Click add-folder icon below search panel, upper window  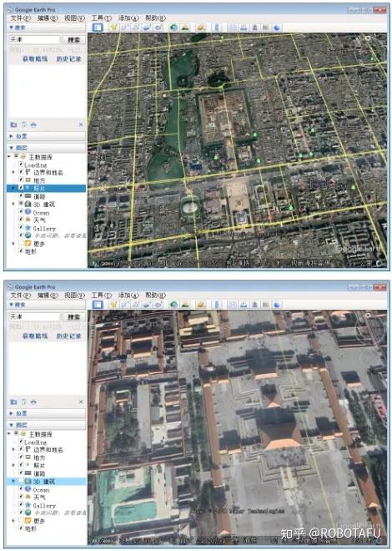13,124
